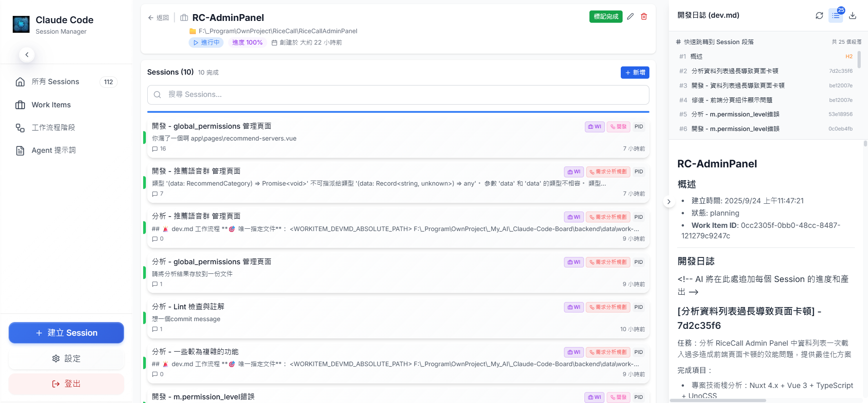The image size is (868, 403).
Task: Focus the 搜尋 Sessions search field
Action: [x=398, y=95]
